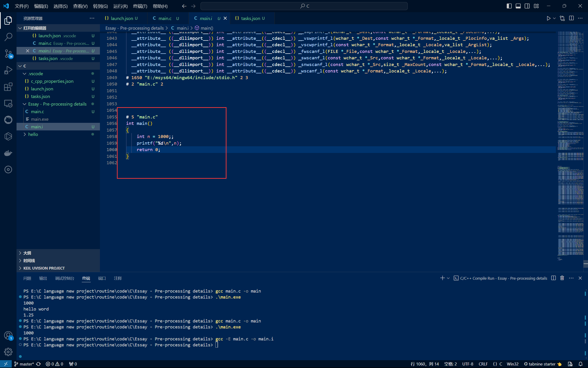This screenshot has width=588, height=368.
Task: Switch to the 输出 output panel tab
Action: pyautogui.click(x=43, y=278)
